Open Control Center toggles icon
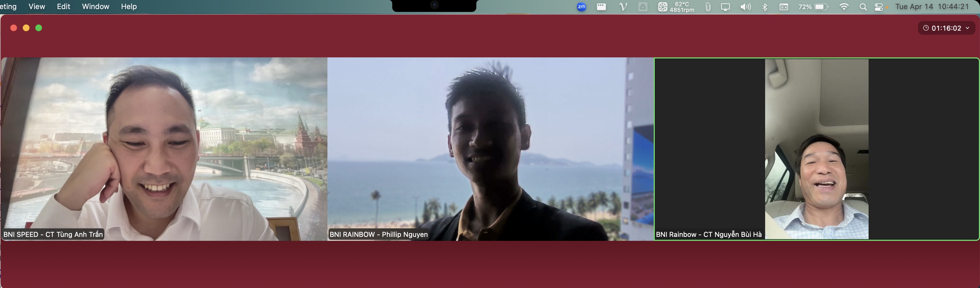Viewport: 980px width, 288px height. (879, 7)
